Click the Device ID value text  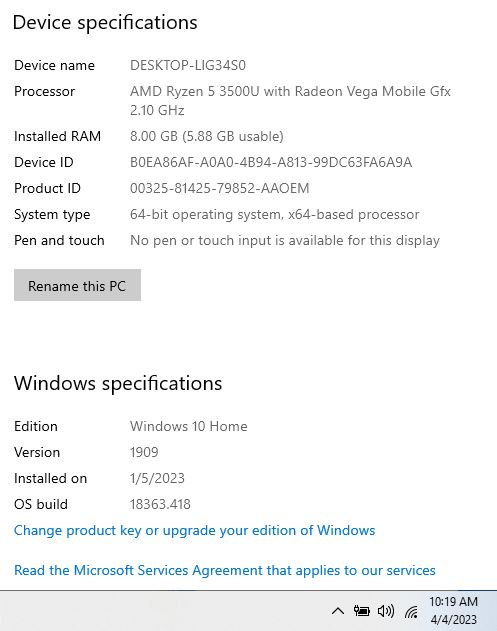pos(271,162)
